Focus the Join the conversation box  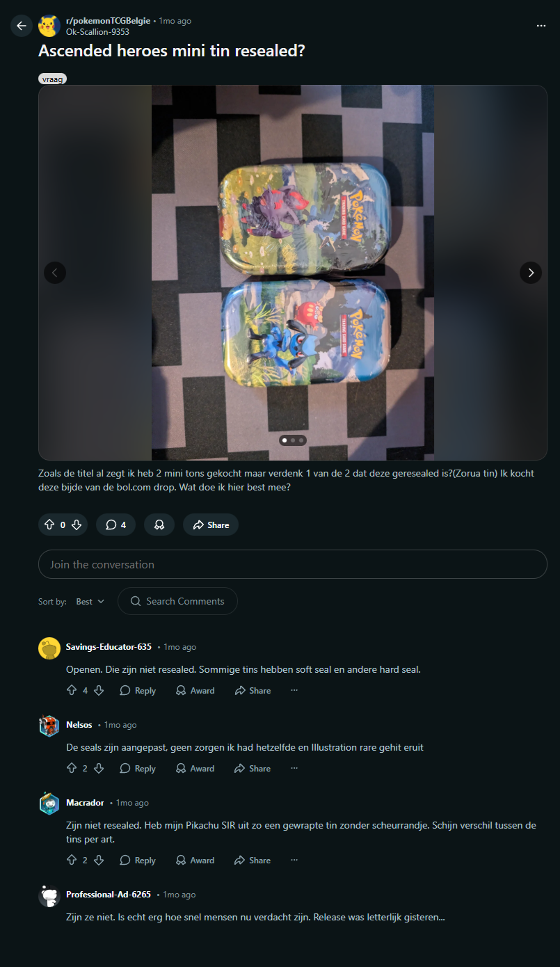pos(292,564)
